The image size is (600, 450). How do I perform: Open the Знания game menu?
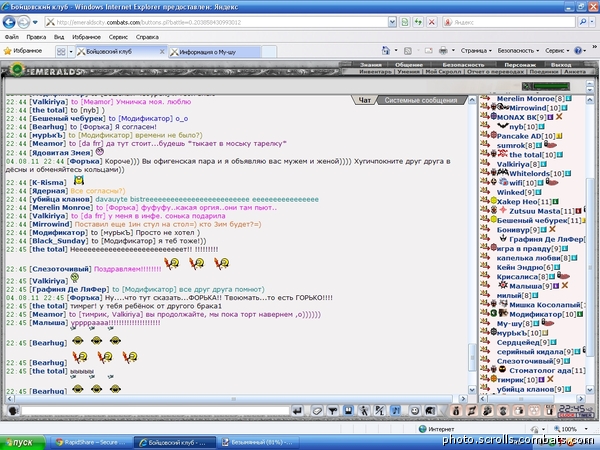click(x=371, y=65)
